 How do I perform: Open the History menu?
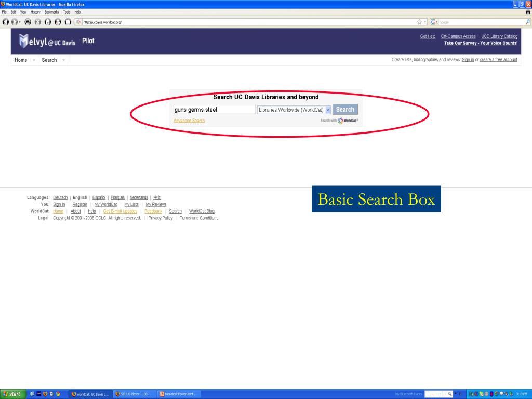pyautogui.click(x=35, y=12)
